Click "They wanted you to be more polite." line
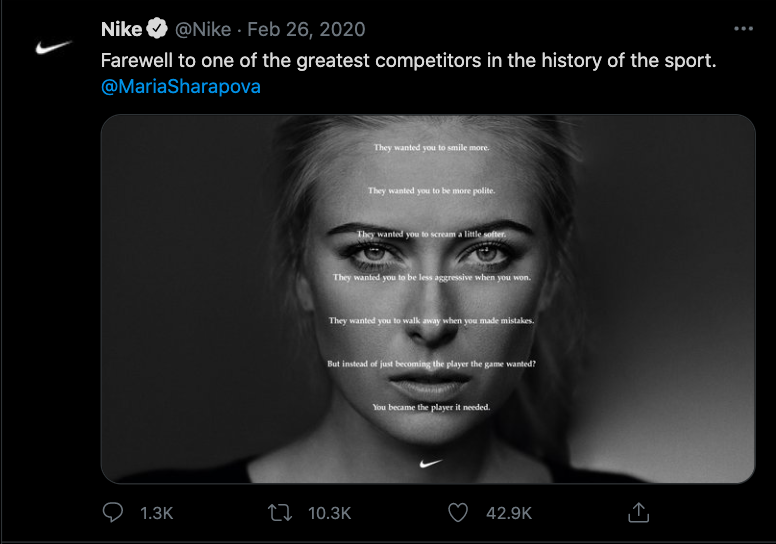776x544 pixels. click(x=431, y=191)
